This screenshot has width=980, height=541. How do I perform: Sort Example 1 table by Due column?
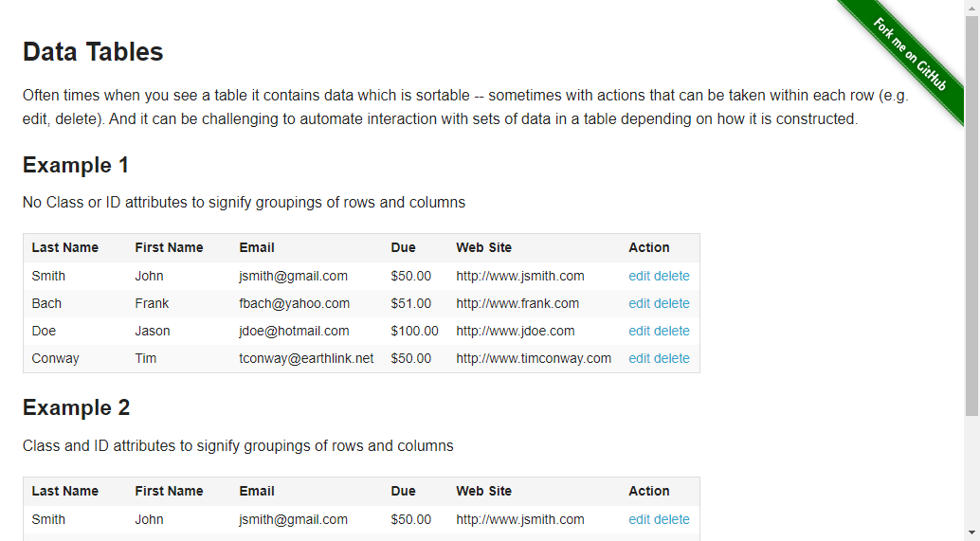[x=403, y=247]
